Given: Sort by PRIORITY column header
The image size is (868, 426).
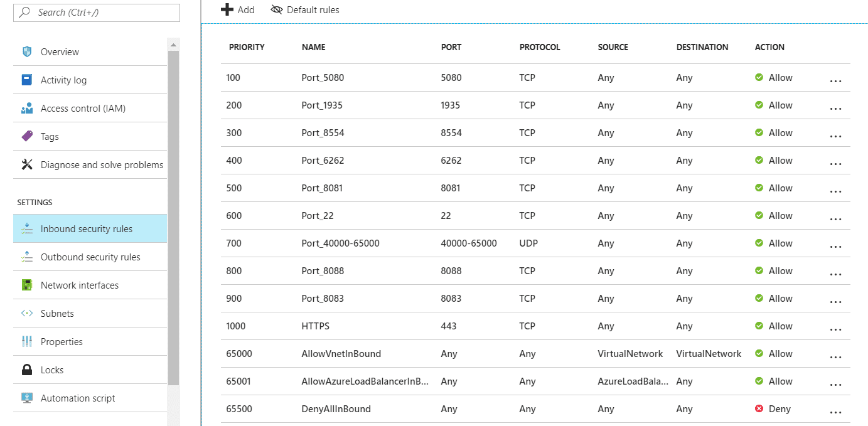Looking at the screenshot, I should pos(247,47).
